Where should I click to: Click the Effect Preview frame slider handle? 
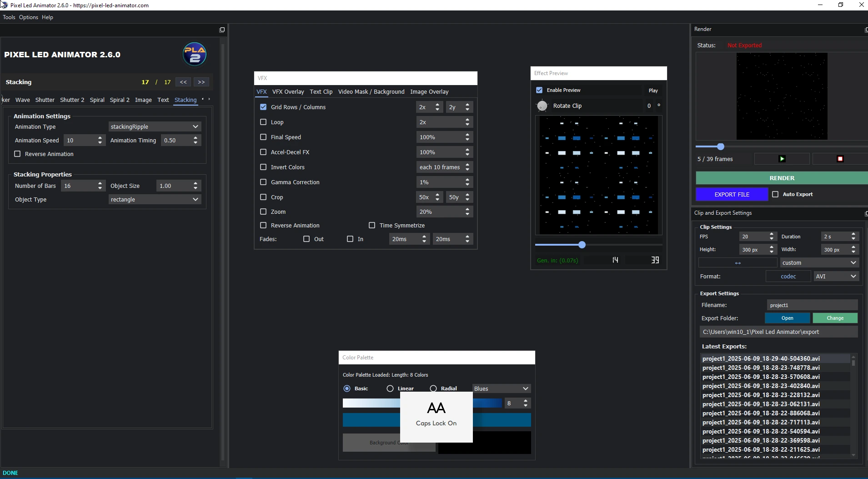click(x=582, y=245)
